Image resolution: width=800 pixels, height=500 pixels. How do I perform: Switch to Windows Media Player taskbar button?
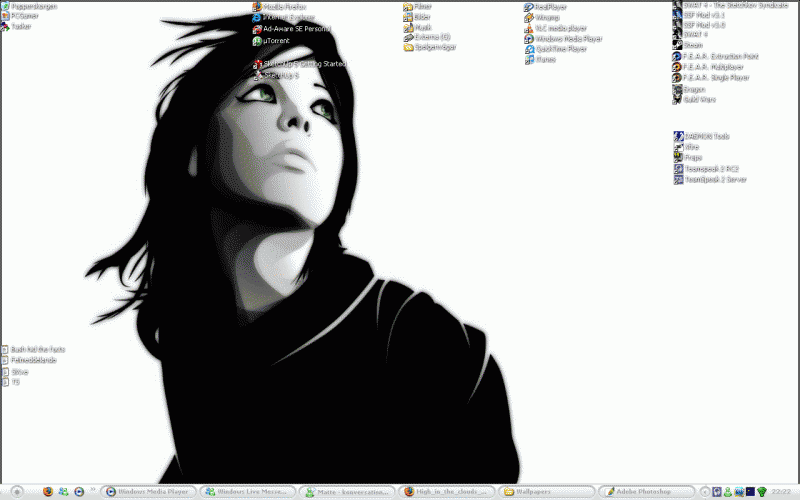[149, 492]
